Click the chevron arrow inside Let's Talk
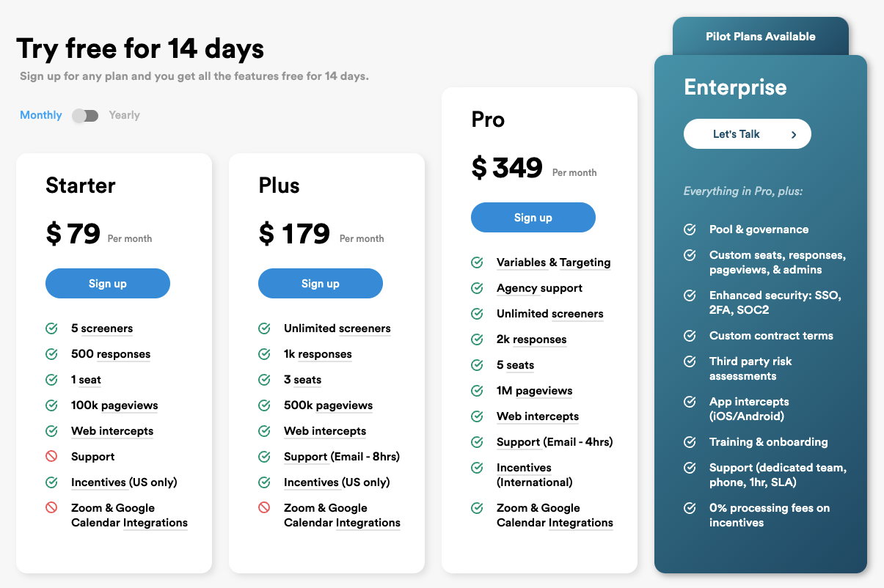 [x=794, y=134]
